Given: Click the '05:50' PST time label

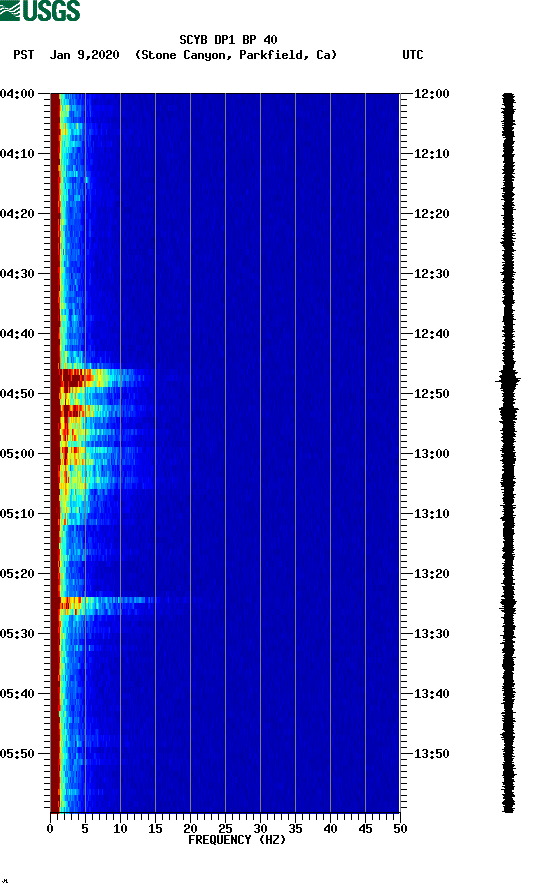Looking at the screenshot, I should [x=18, y=754].
